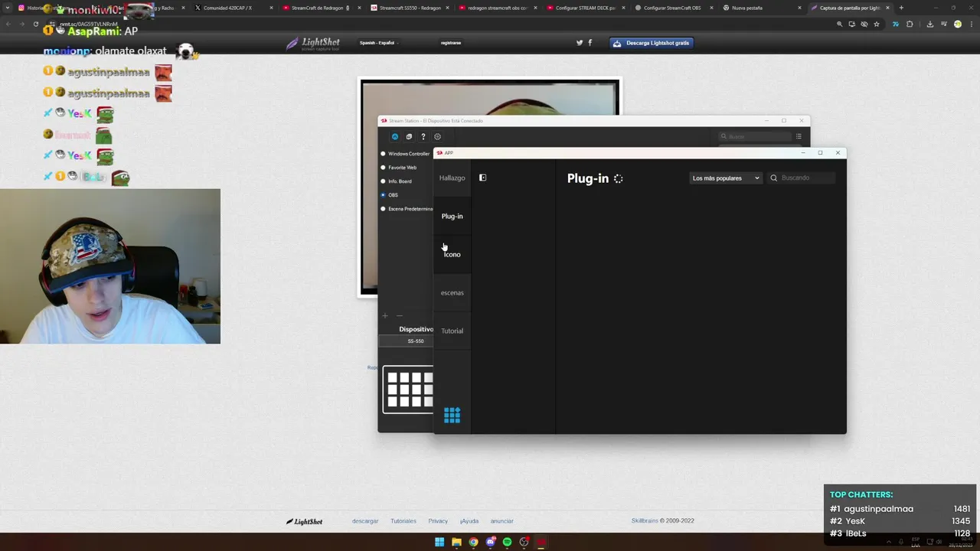Switch to escenas section in APP sidebar
Image resolution: width=980 pixels, height=551 pixels.
pyautogui.click(x=452, y=292)
